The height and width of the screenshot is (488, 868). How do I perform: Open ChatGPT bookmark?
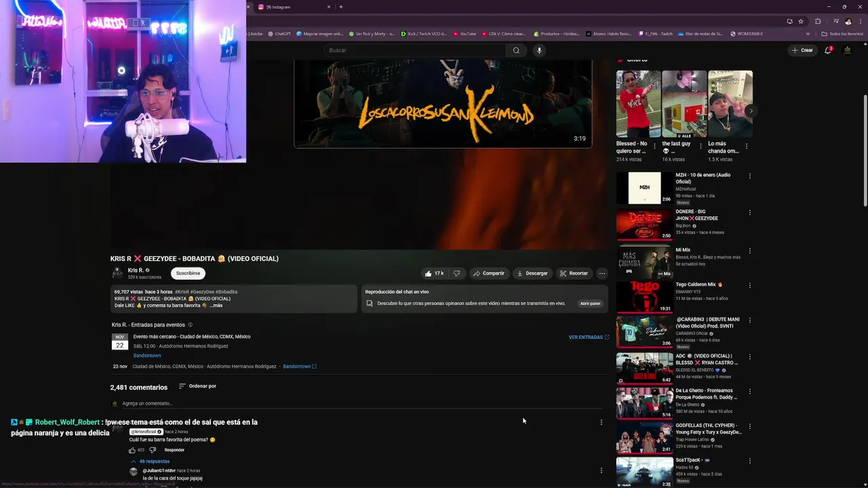click(x=279, y=34)
